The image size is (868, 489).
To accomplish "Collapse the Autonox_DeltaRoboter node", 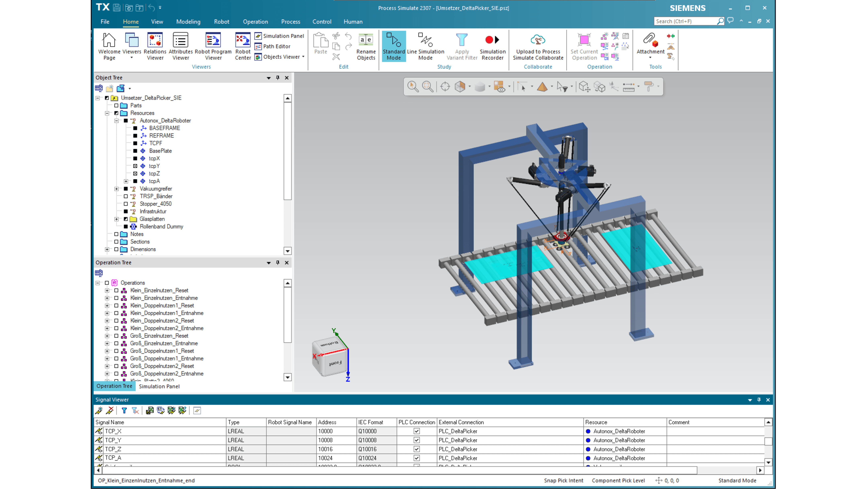I will pyautogui.click(x=117, y=121).
